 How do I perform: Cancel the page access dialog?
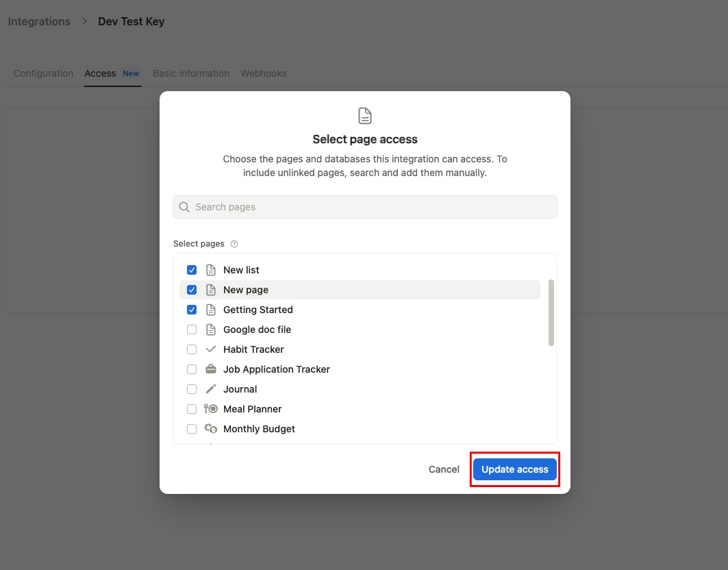(x=444, y=469)
